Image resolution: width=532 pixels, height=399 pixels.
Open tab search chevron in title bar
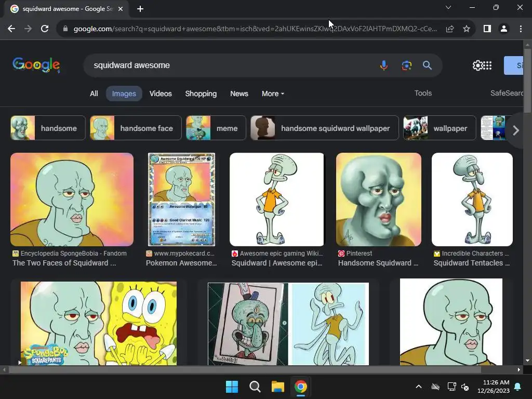click(448, 7)
